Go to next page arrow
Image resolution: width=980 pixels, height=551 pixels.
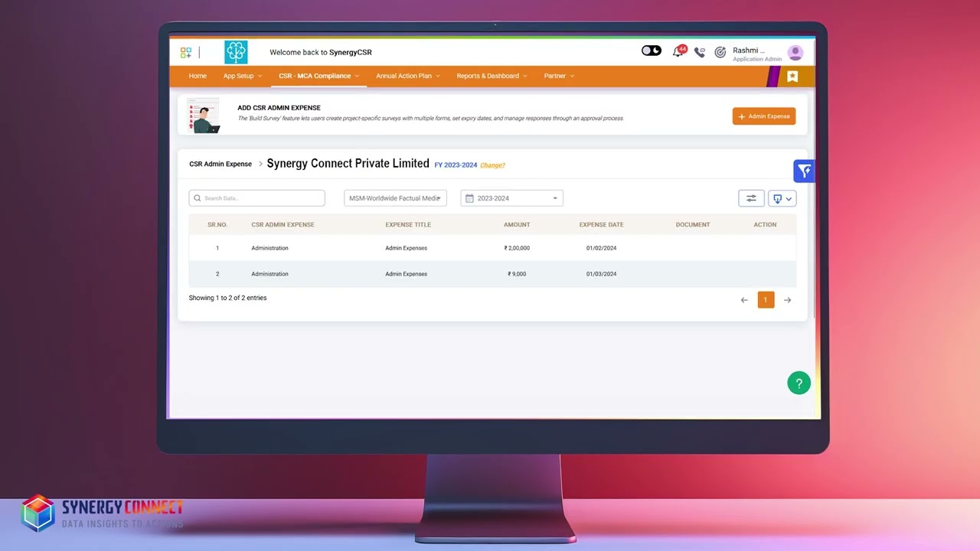787,300
